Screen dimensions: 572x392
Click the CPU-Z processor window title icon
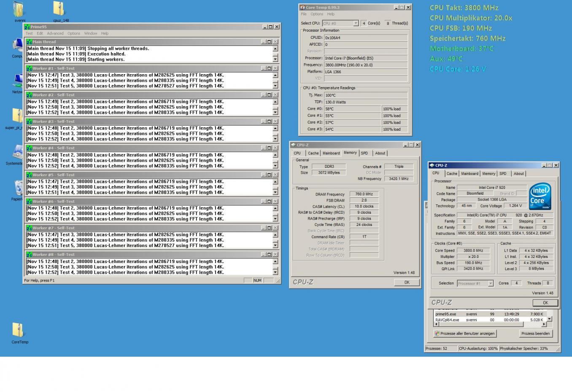tap(432, 165)
